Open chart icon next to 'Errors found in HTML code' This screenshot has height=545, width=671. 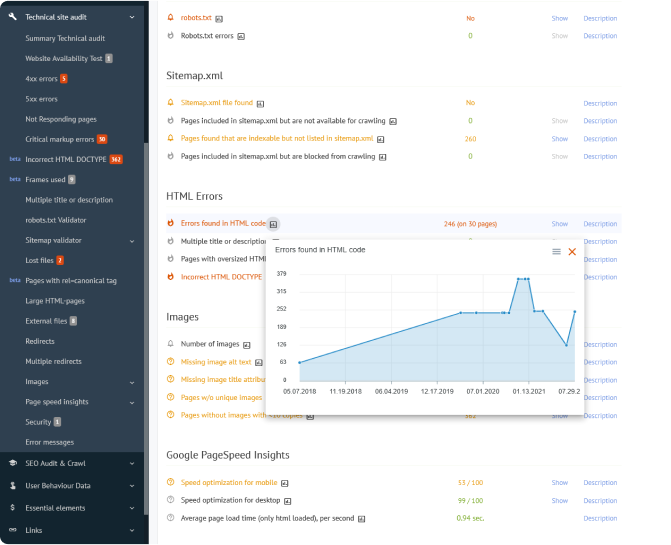click(274, 224)
